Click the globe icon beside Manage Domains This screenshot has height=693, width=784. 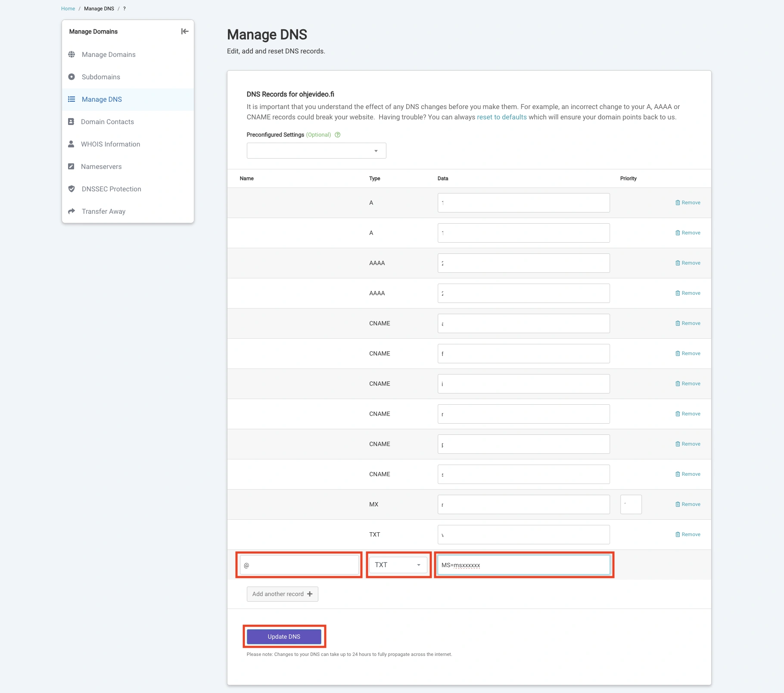pos(72,54)
